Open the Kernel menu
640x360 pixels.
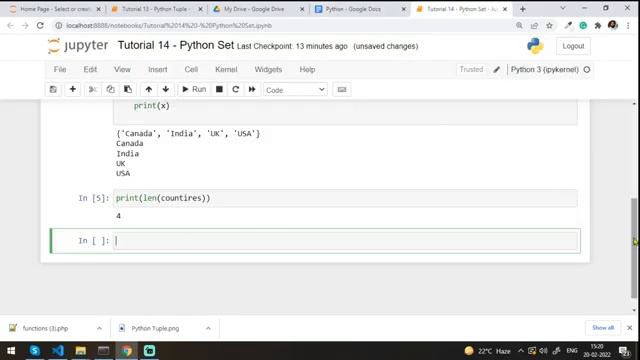coord(226,69)
